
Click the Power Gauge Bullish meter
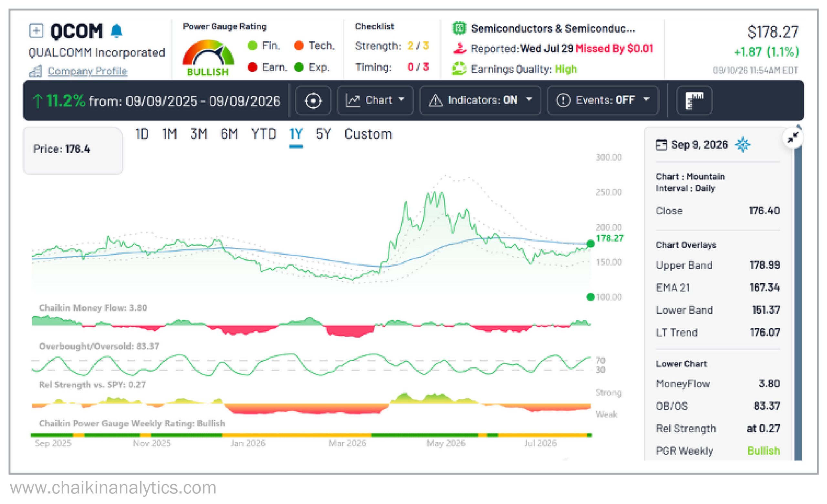(208, 57)
